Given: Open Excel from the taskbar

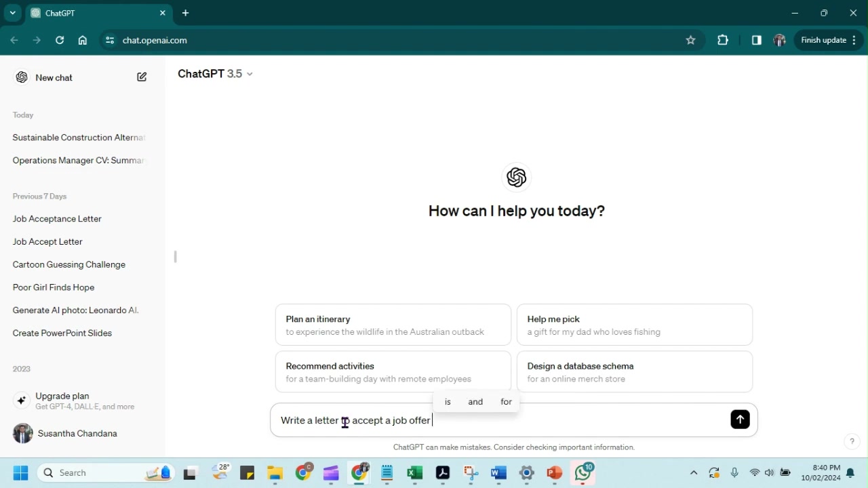Looking at the screenshot, I should pyautogui.click(x=414, y=473).
